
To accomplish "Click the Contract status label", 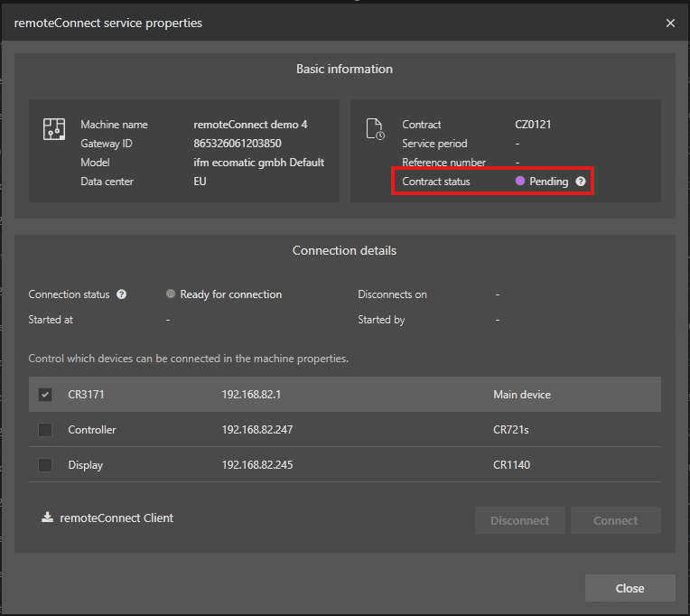I will pyautogui.click(x=436, y=182).
